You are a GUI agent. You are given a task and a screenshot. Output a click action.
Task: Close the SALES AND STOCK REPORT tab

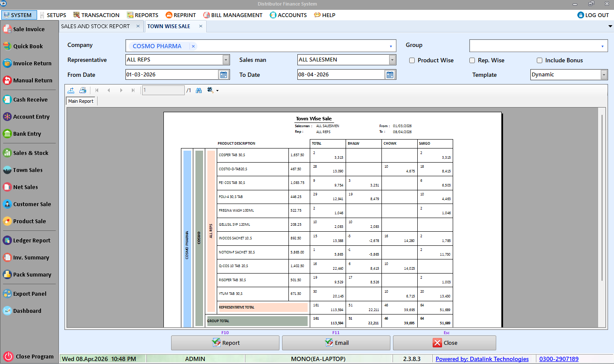click(138, 26)
